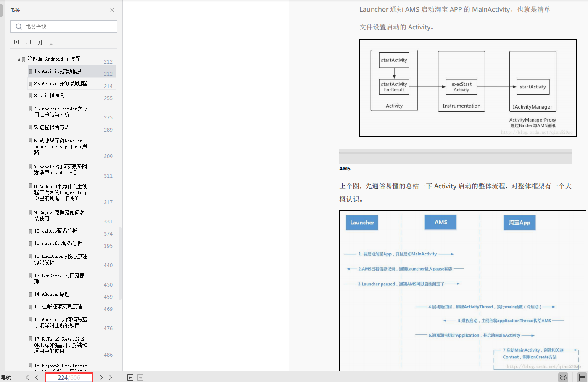
Task: Open bookmark 4、Android Binder之应用层总结与分析
Action: (61, 111)
